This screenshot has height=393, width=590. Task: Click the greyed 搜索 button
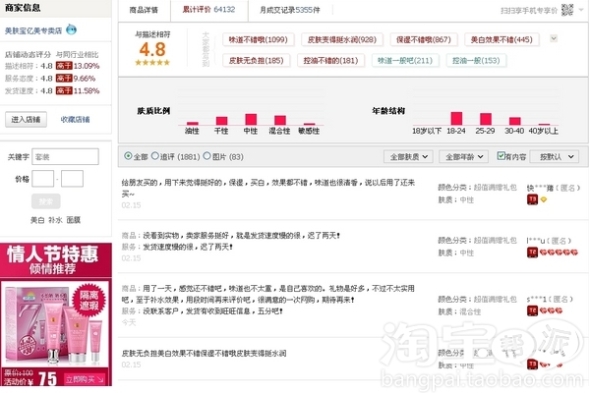(x=46, y=201)
